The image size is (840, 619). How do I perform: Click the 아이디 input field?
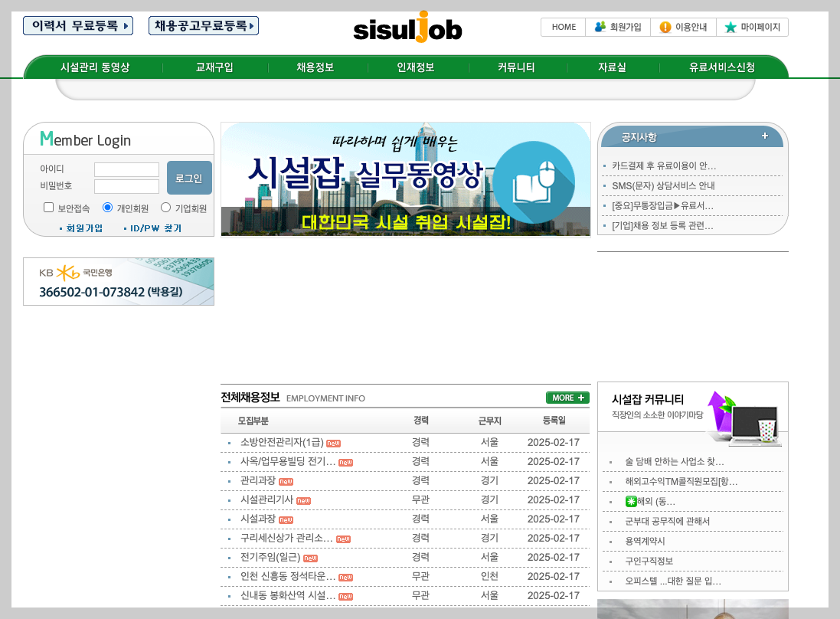click(x=126, y=169)
